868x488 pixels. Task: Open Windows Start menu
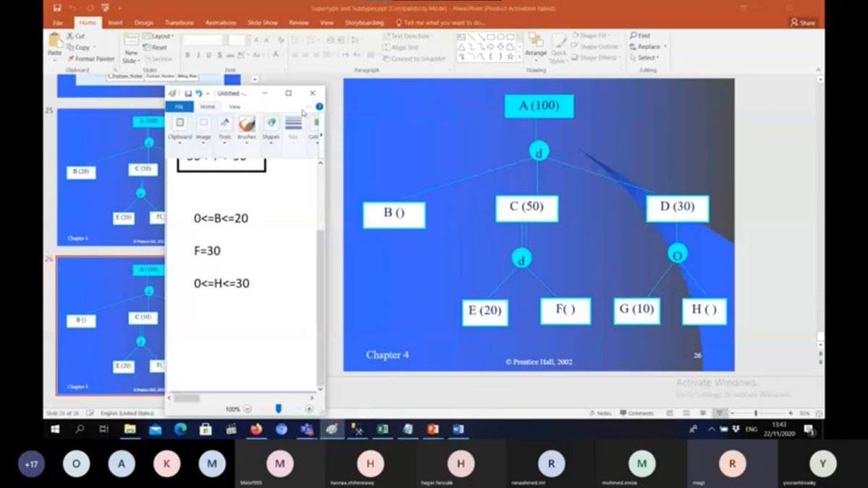(x=55, y=429)
